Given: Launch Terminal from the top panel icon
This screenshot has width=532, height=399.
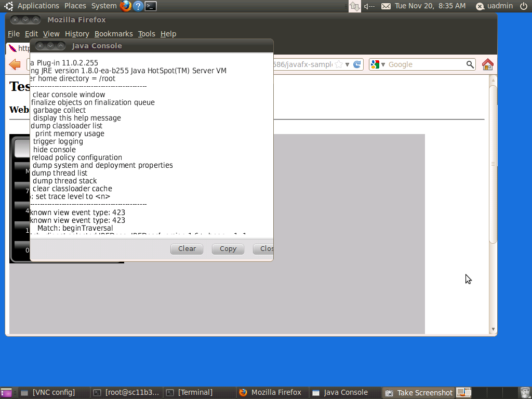Looking at the screenshot, I should tap(151, 6).
